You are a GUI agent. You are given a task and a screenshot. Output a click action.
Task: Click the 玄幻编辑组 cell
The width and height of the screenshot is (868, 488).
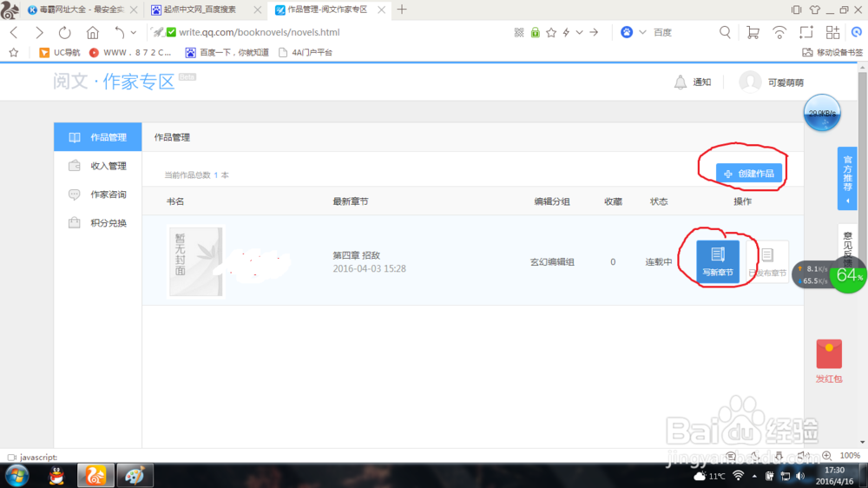[x=552, y=262]
